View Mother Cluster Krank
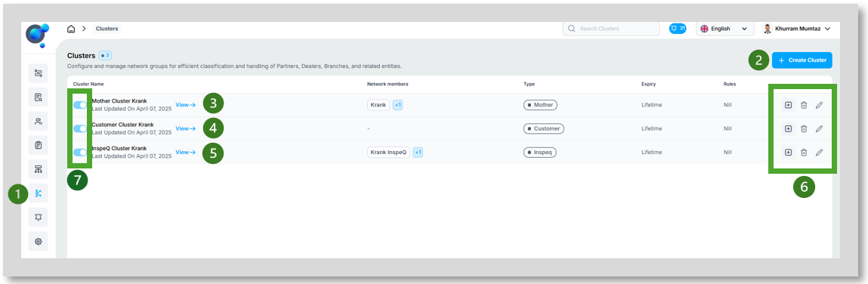 click(x=185, y=105)
